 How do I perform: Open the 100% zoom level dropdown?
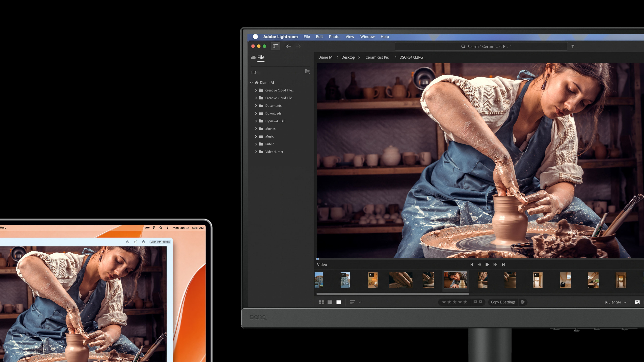point(619,303)
